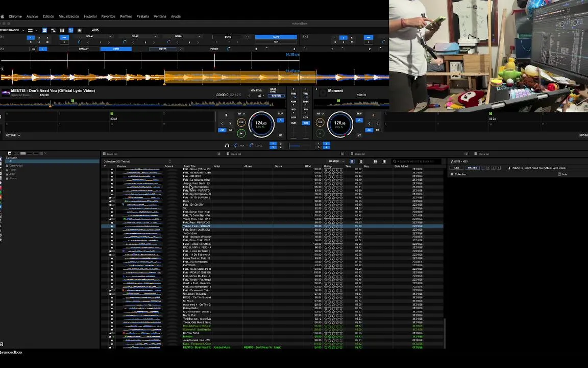Screen dimensions: 588x368
Task: Click the track filter funnel icon
Action: point(105,166)
